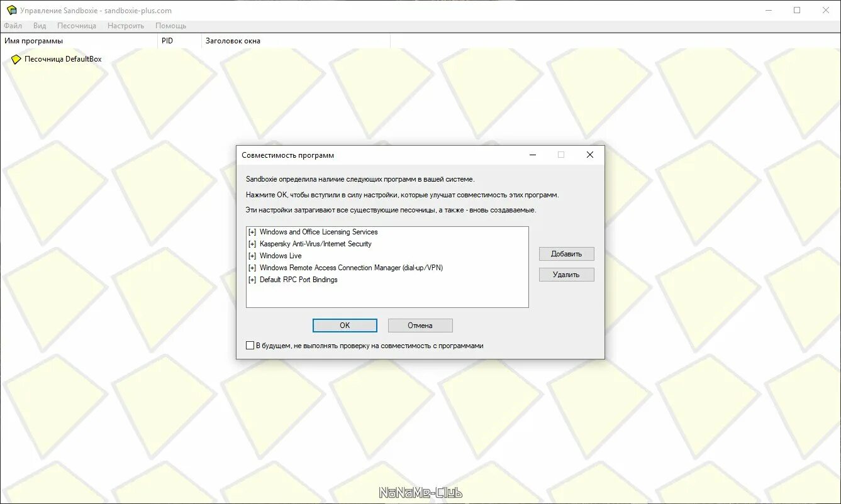Minimize the Sandboxie main window
The width and height of the screenshot is (841, 504).
coord(769,10)
